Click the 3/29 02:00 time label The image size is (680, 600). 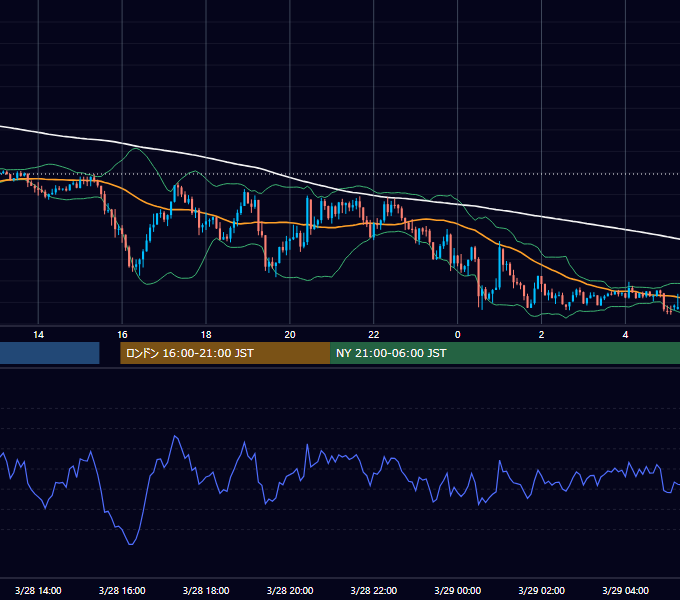point(541,590)
